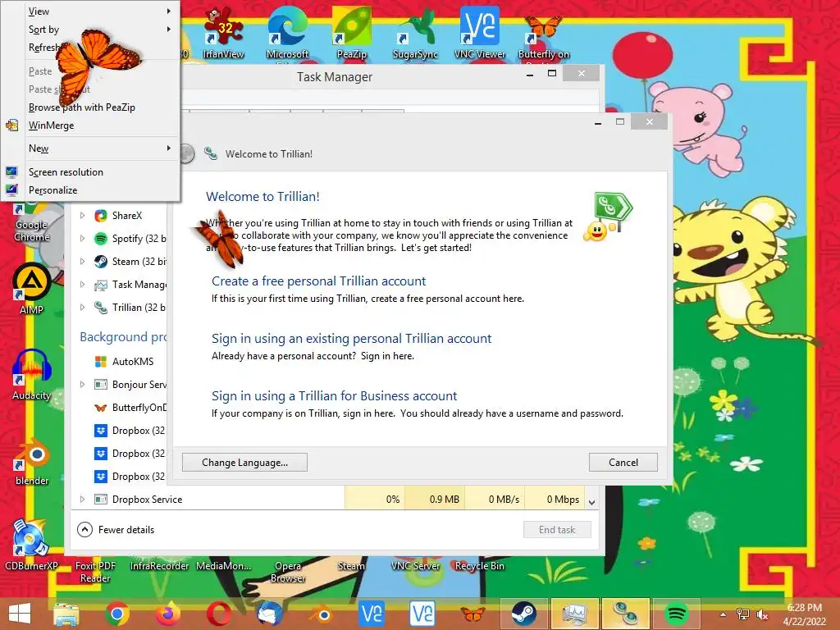Click the Windows Start button
The width and height of the screenshot is (840, 630).
point(20,614)
